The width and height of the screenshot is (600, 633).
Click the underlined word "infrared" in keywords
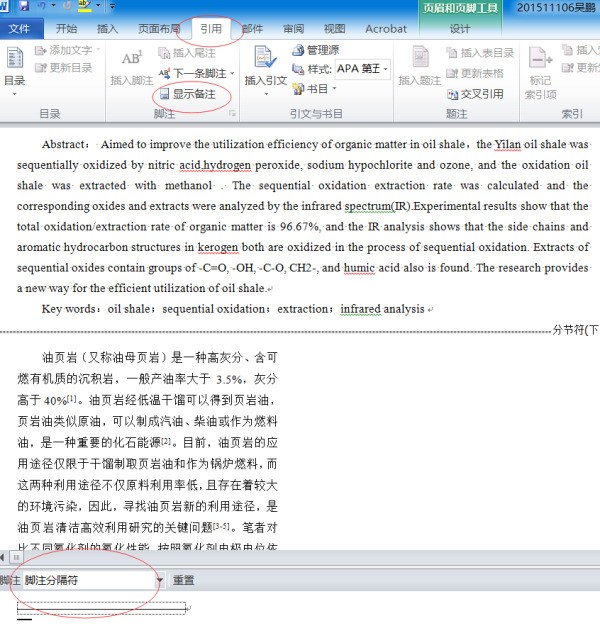361,309
